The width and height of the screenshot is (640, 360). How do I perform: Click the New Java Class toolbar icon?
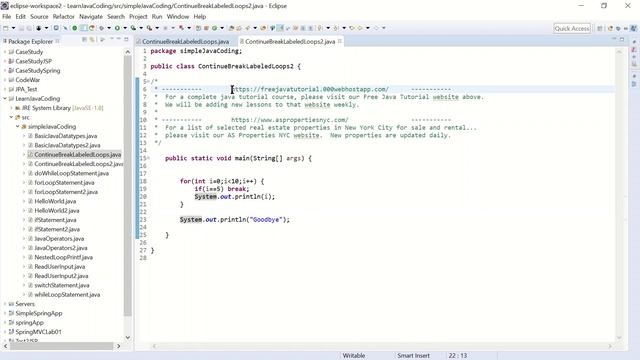[214, 28]
